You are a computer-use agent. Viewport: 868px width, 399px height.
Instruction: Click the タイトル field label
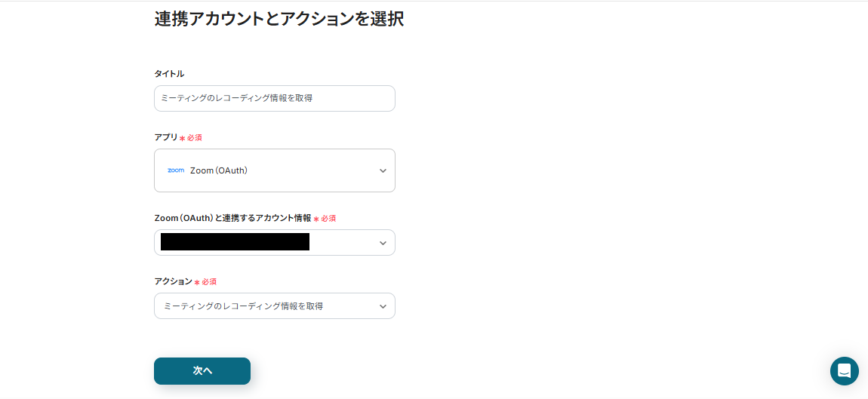click(x=169, y=74)
